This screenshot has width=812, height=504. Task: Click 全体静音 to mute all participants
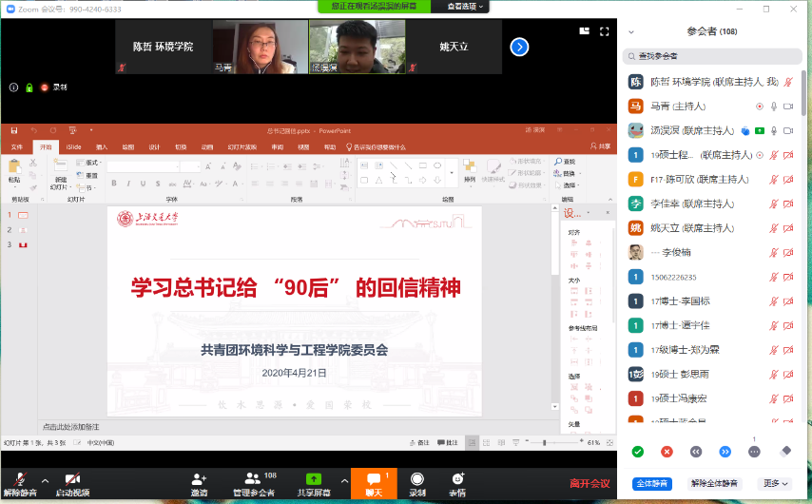point(652,483)
